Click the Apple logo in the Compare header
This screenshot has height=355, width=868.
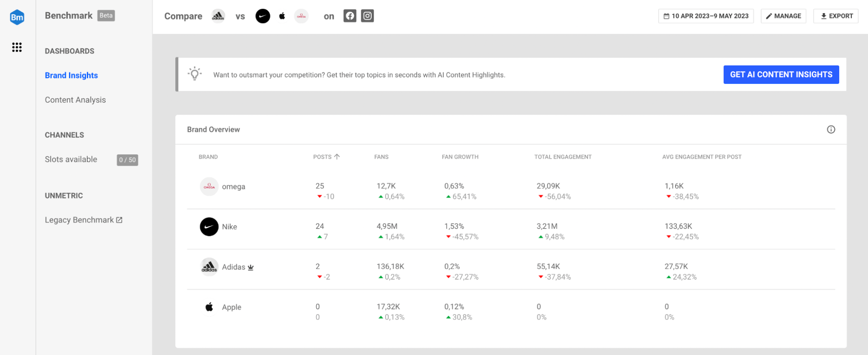[x=282, y=16]
